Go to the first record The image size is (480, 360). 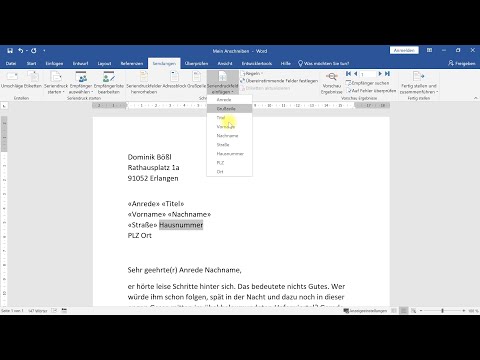[x=348, y=74]
